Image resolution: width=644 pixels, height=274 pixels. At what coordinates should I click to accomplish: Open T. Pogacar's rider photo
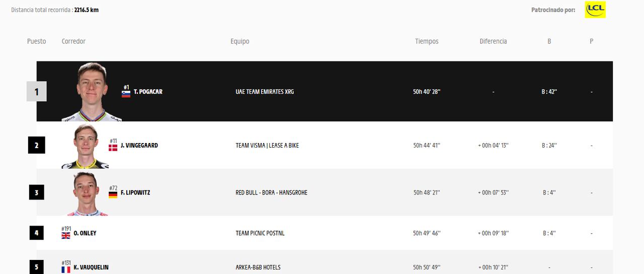(x=92, y=92)
